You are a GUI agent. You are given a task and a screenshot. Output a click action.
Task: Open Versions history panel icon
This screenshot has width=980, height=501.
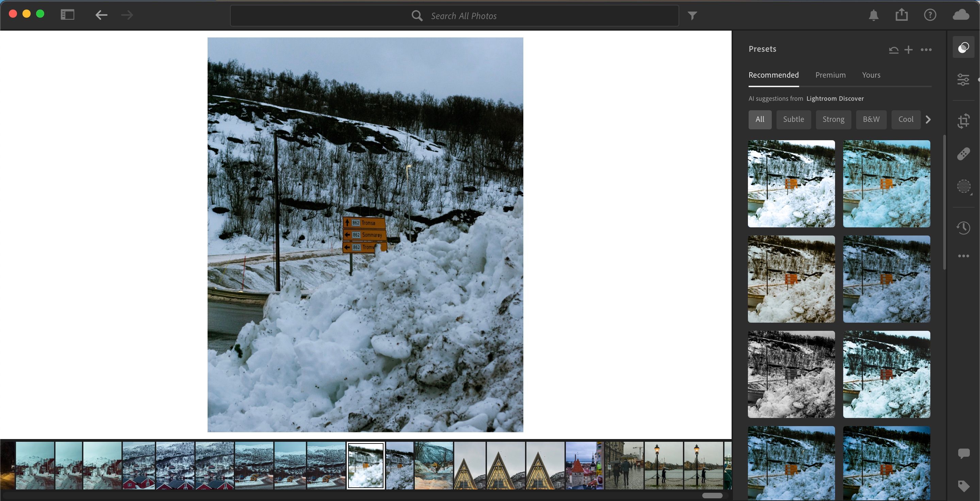pyautogui.click(x=963, y=228)
